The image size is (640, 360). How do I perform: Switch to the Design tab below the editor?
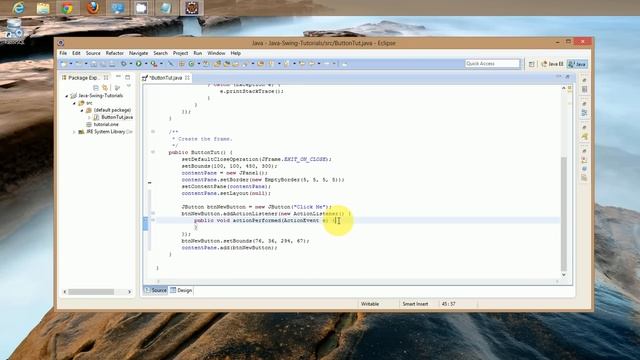point(181,290)
